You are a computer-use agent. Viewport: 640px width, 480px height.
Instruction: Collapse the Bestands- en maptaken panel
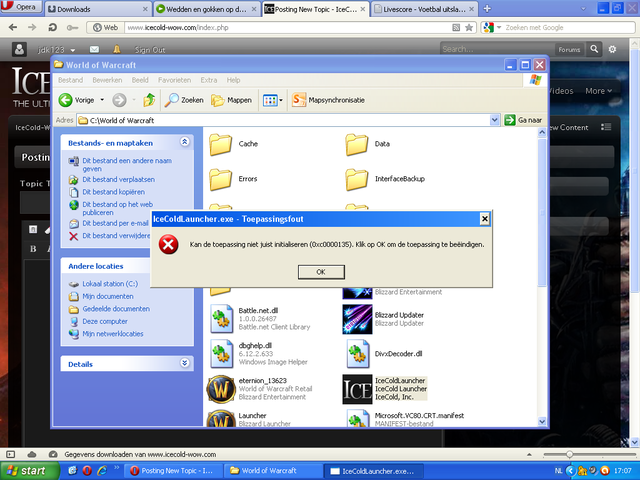coord(184,142)
